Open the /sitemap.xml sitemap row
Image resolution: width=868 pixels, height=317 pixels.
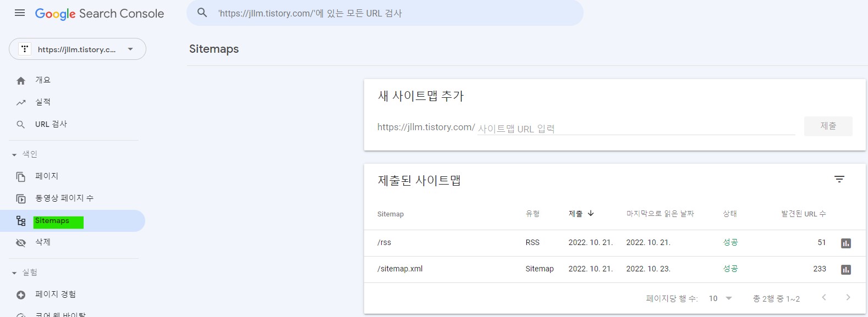coord(615,269)
